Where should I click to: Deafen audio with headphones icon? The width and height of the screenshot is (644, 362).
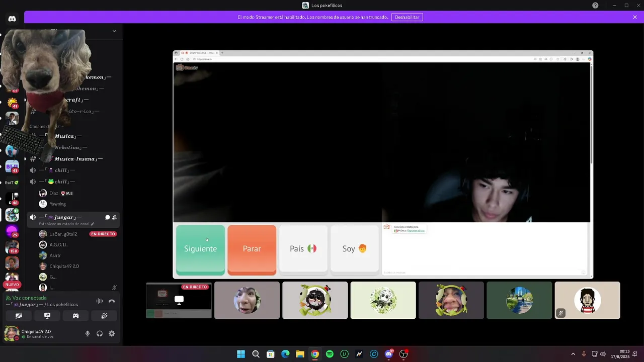[100, 333]
